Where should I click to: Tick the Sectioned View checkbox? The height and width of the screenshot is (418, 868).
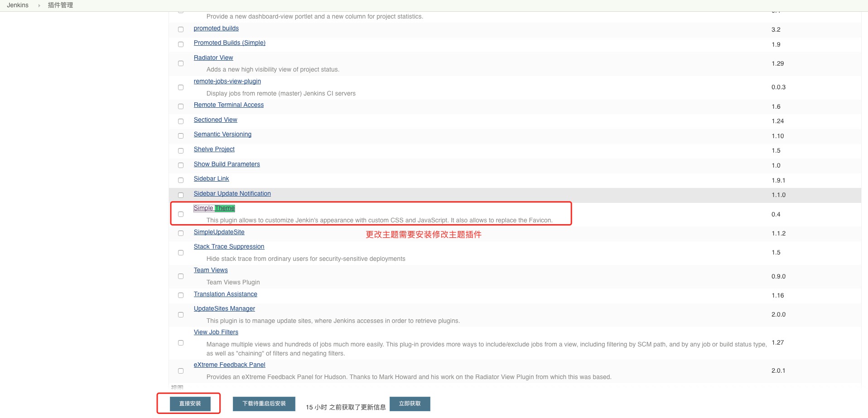(181, 121)
